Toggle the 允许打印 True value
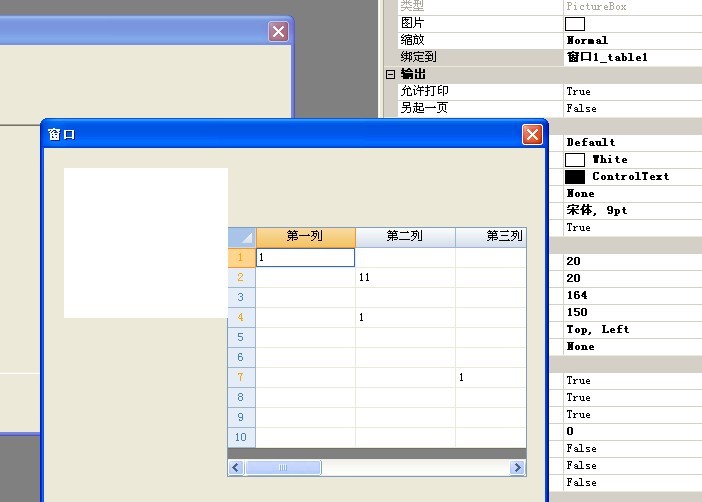Screen dimensions: 702x502 tap(632, 91)
